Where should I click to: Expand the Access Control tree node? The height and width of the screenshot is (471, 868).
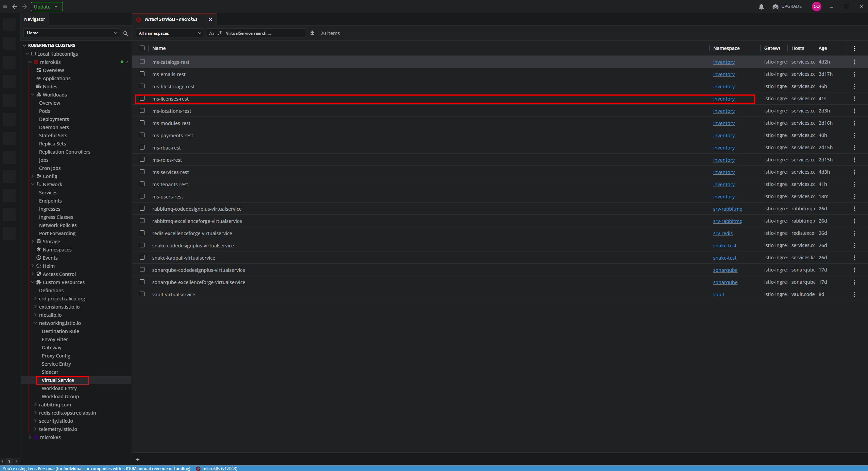pos(33,274)
